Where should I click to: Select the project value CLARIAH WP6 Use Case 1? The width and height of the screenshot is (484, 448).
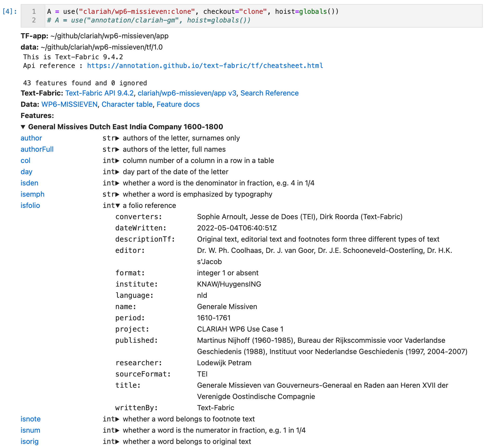pos(240,329)
